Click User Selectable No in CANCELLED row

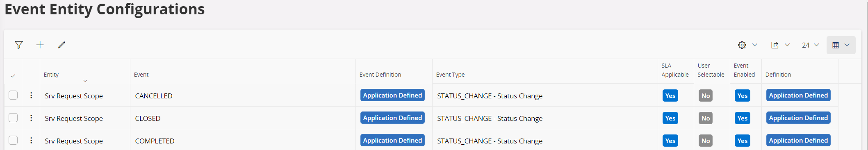pos(706,95)
